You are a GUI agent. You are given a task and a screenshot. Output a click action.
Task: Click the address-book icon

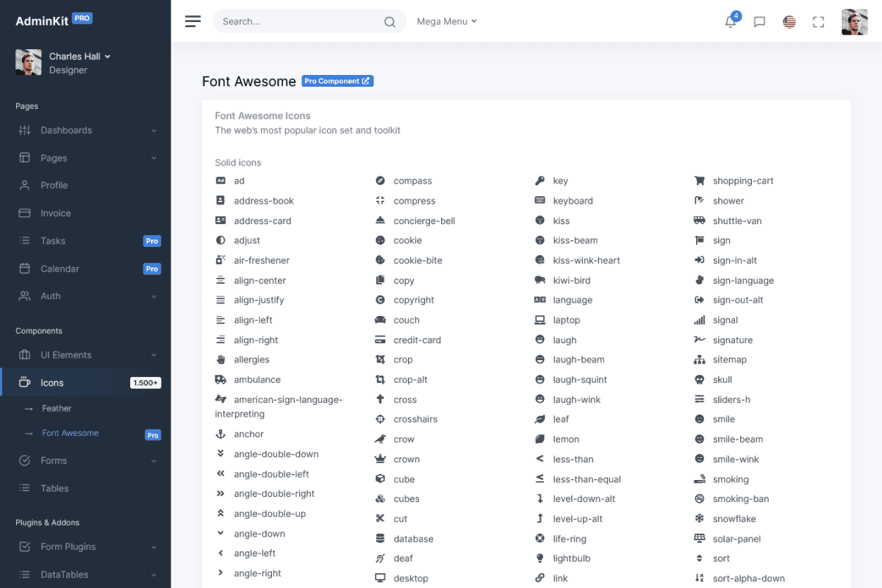(x=220, y=201)
